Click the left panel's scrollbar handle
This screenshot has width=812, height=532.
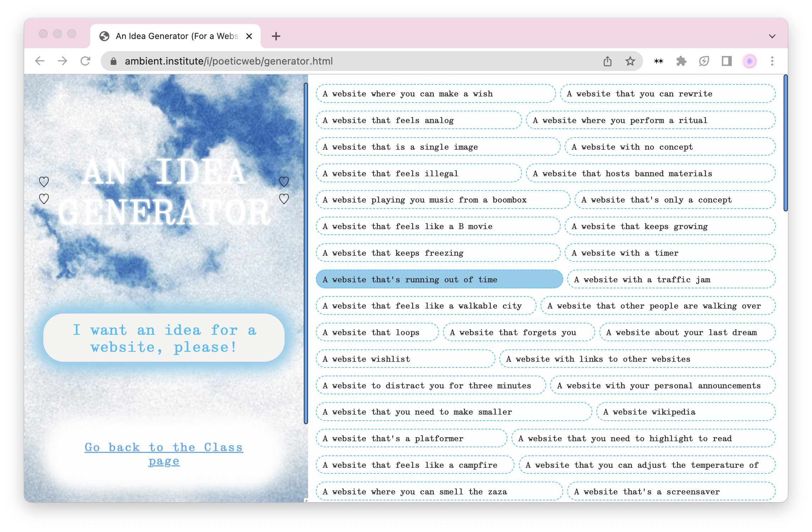point(306,253)
